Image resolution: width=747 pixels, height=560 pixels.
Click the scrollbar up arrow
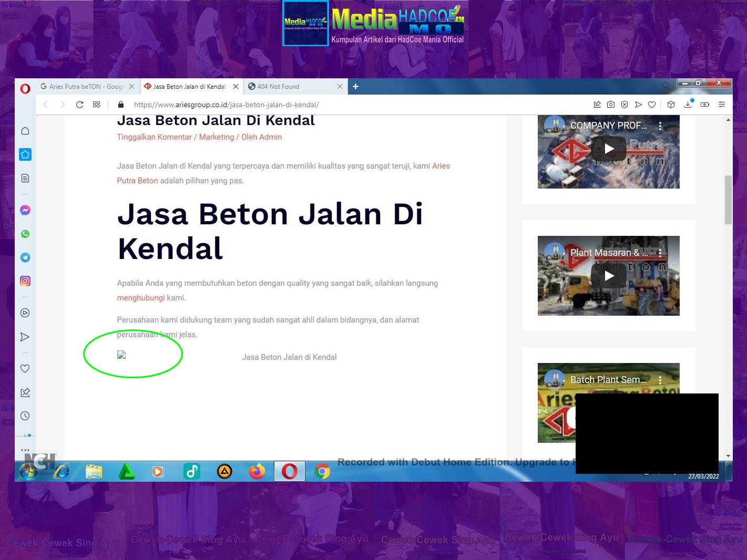pyautogui.click(x=728, y=120)
